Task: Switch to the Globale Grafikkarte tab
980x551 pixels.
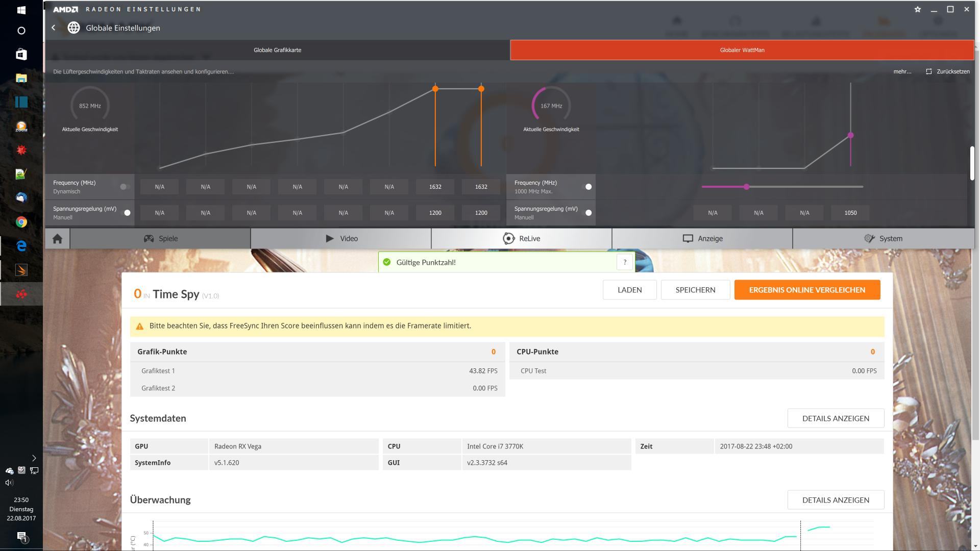Action: pos(277,50)
